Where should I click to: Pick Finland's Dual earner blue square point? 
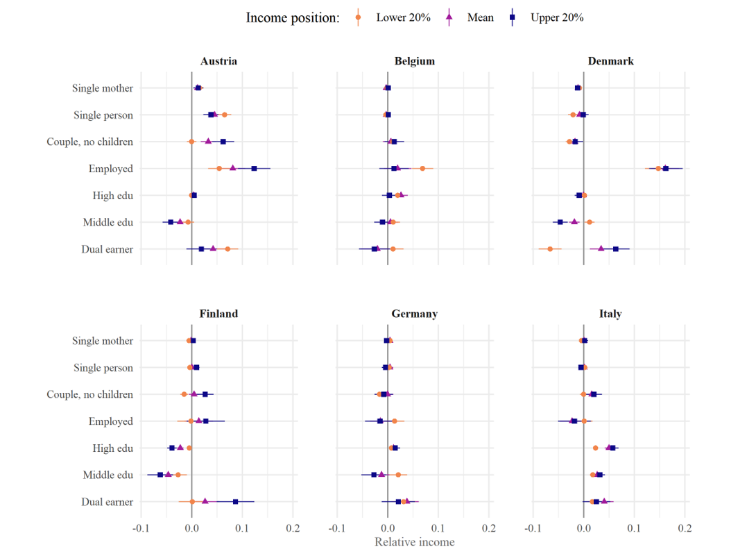pyautogui.click(x=236, y=501)
